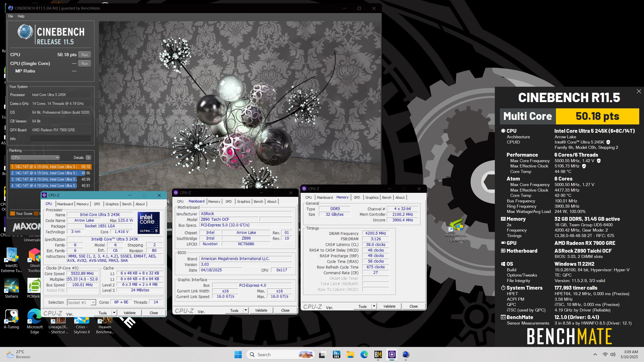Click the 50.18 pts Multi Core score

(597, 116)
